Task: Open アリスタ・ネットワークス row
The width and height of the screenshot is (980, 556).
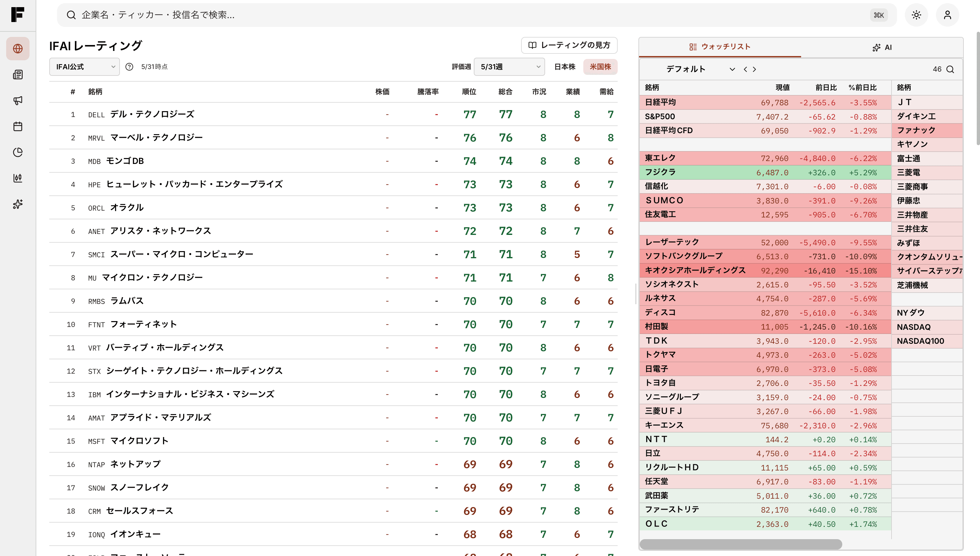Action: tap(333, 231)
